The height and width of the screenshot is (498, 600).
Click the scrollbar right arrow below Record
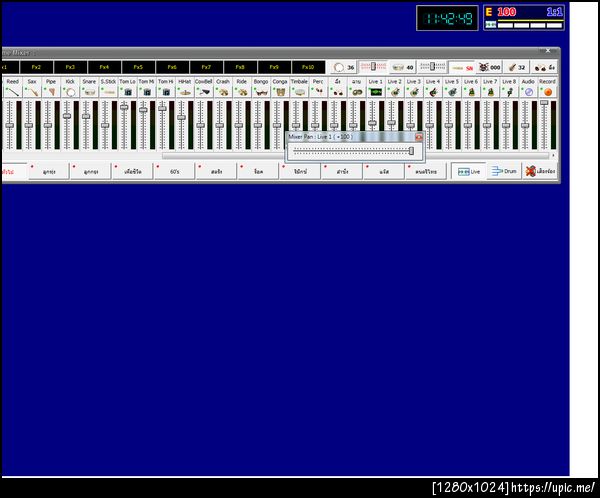[553, 155]
